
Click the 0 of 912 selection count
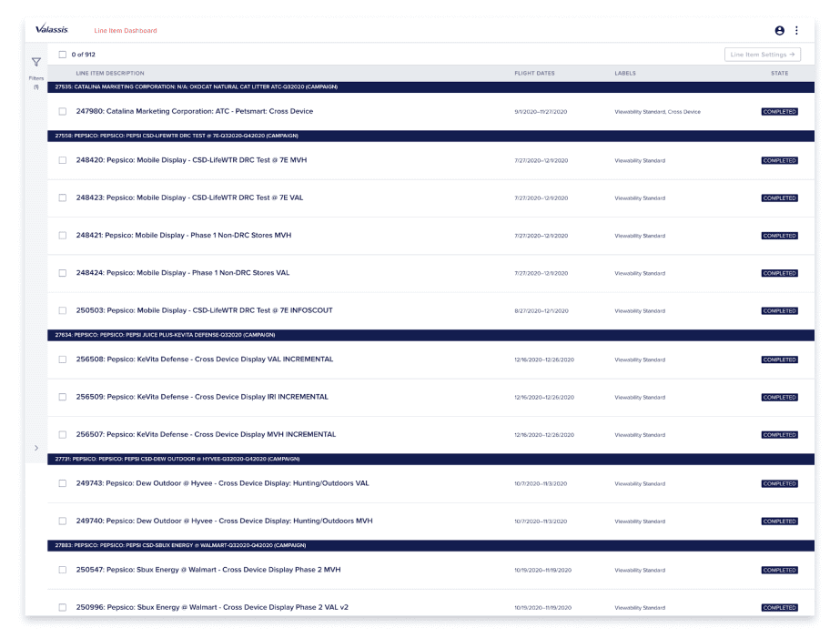(83, 55)
